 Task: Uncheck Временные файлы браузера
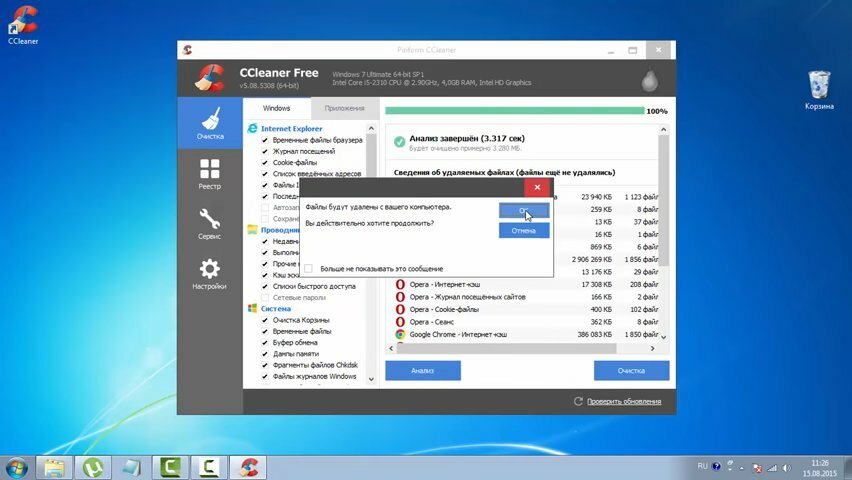pyautogui.click(x=265, y=140)
